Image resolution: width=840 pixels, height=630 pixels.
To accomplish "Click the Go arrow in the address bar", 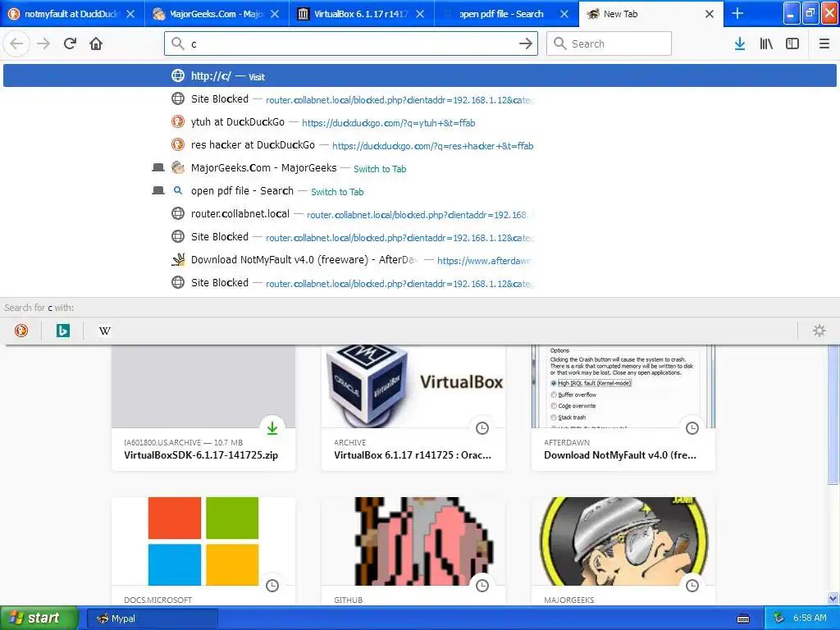I will [x=526, y=43].
